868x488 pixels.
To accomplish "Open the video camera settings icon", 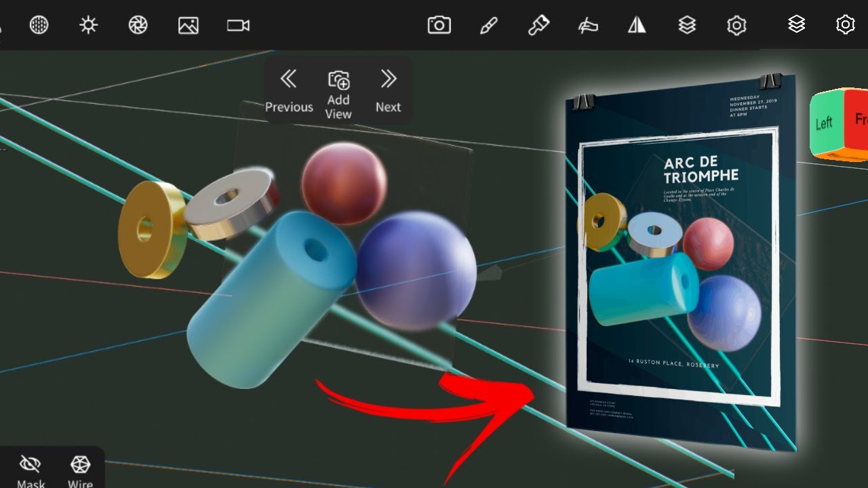I will coord(238,26).
